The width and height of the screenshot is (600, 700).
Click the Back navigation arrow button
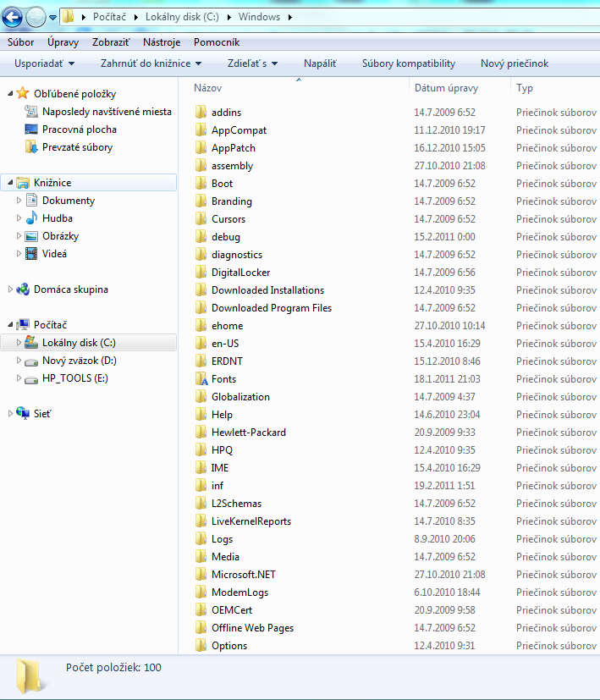[13, 16]
